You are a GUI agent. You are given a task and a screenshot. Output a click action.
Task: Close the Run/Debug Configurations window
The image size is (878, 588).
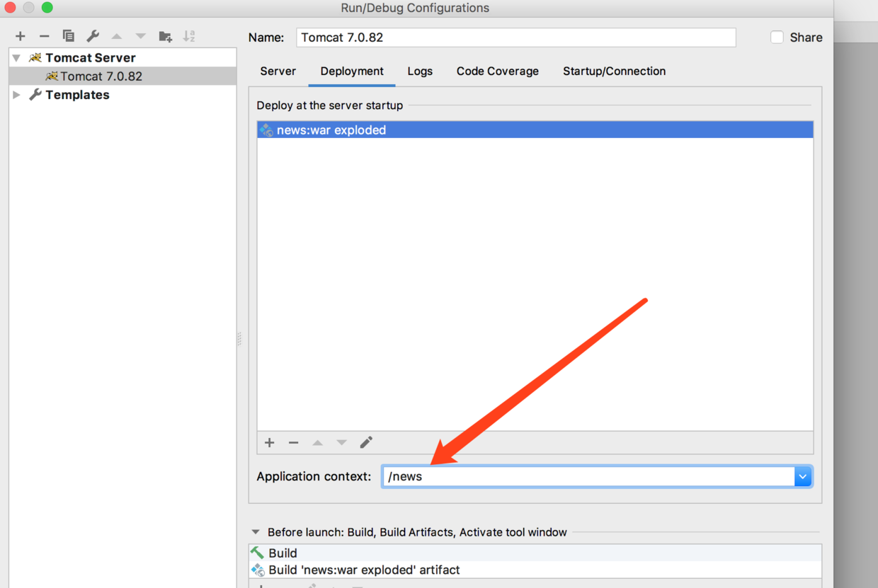(10, 8)
